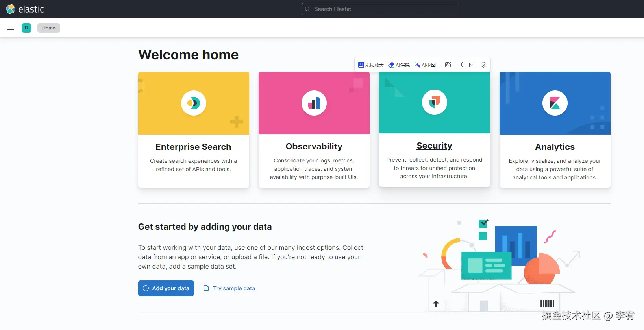This screenshot has width=644, height=330.
Task: Open the Security link
Action: tap(435, 146)
